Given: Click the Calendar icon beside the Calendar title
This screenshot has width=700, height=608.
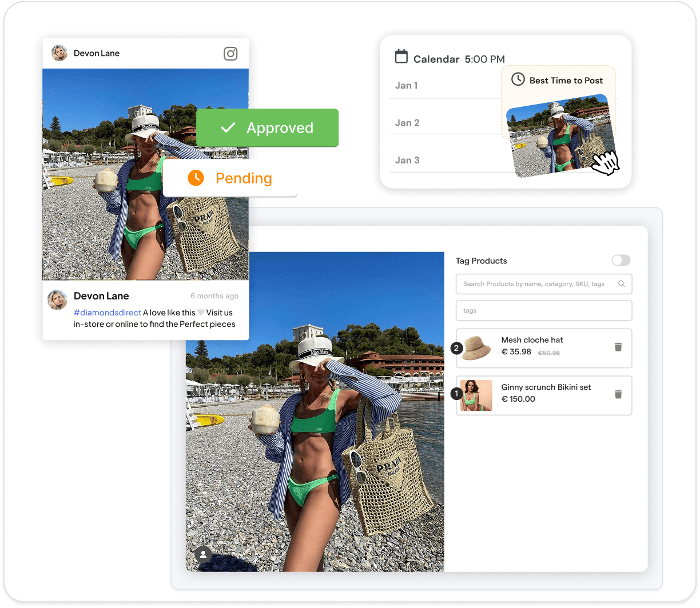Looking at the screenshot, I should pos(401,57).
